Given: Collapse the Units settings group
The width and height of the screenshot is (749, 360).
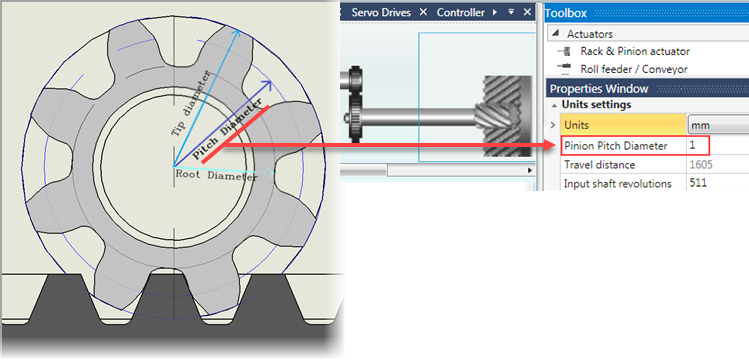Looking at the screenshot, I should (554, 105).
